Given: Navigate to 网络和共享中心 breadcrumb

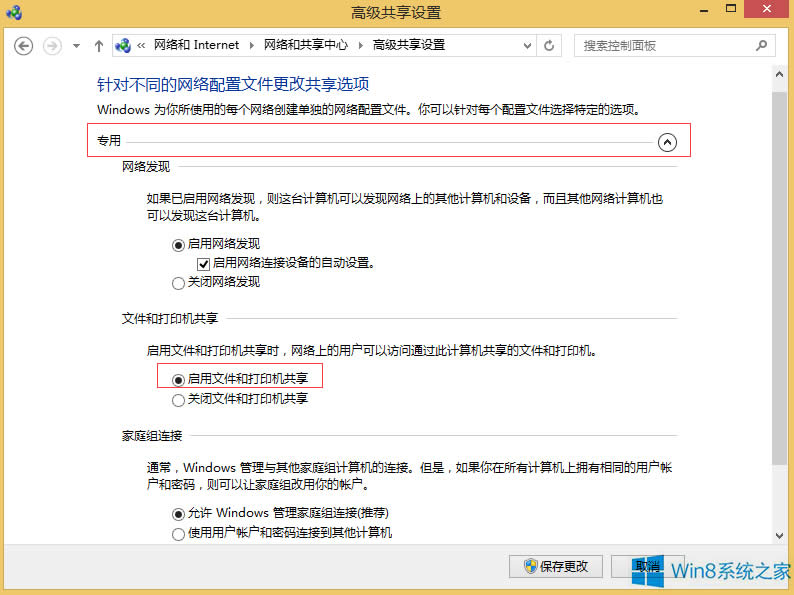Looking at the screenshot, I should [x=306, y=45].
